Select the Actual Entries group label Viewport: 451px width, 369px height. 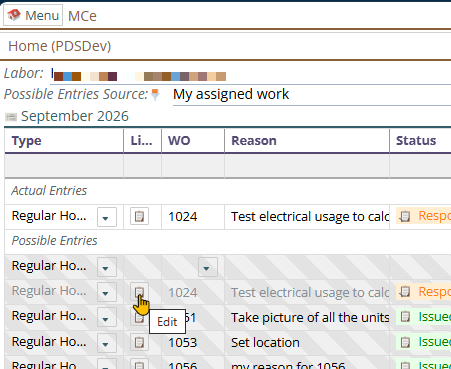[49, 191]
